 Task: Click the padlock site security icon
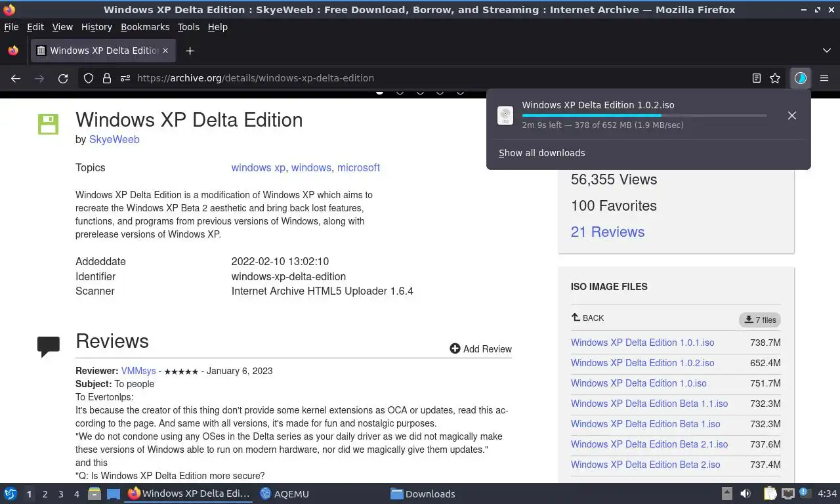pyautogui.click(x=107, y=78)
